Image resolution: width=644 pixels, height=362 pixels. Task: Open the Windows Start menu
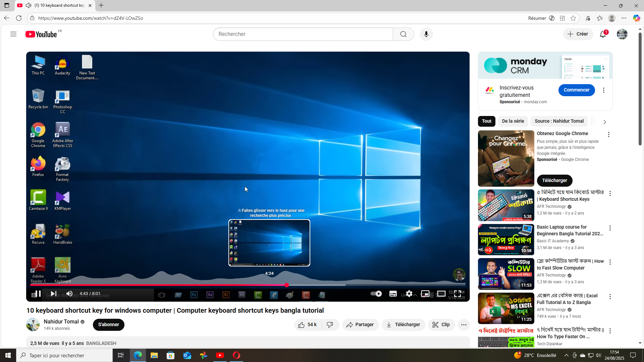(x=8, y=355)
